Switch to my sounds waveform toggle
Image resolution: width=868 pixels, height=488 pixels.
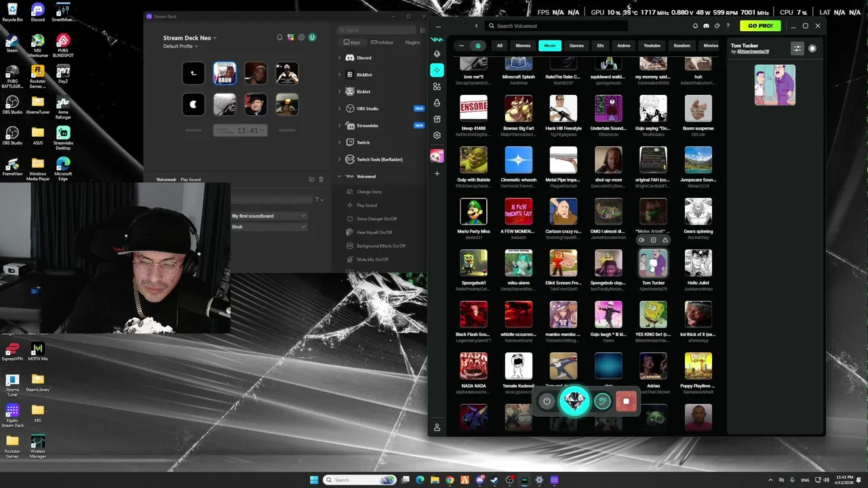tap(462, 45)
